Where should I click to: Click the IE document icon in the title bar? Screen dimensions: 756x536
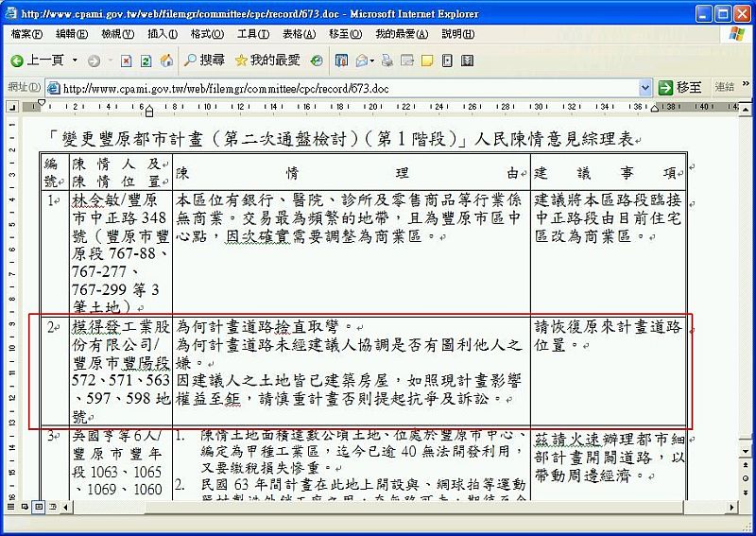(x=10, y=13)
